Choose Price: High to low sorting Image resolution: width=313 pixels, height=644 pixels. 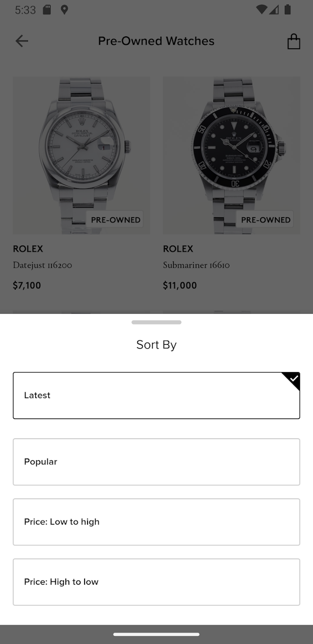click(x=156, y=582)
